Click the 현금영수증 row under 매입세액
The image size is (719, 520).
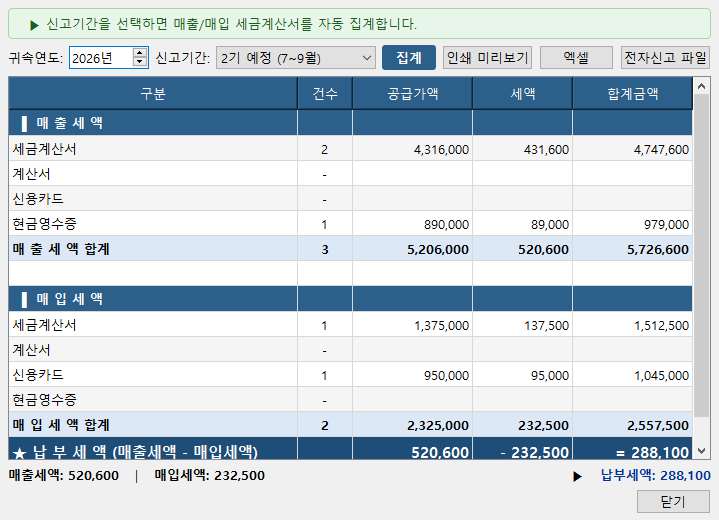[x=350, y=400]
